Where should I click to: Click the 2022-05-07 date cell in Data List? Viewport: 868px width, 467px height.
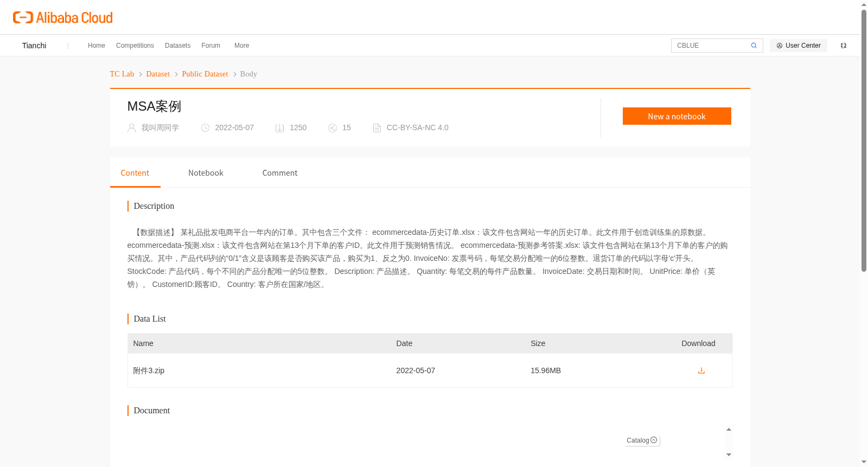(x=416, y=370)
